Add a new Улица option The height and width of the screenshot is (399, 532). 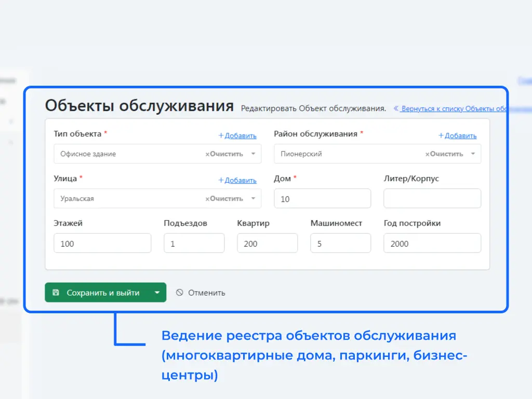click(x=237, y=180)
